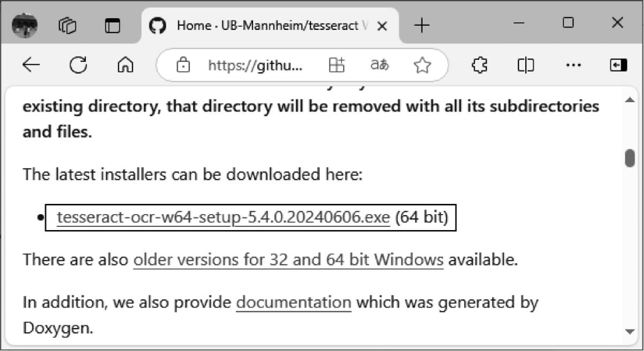644x351 pixels.
Task: Click the documentation link
Action: click(x=294, y=302)
